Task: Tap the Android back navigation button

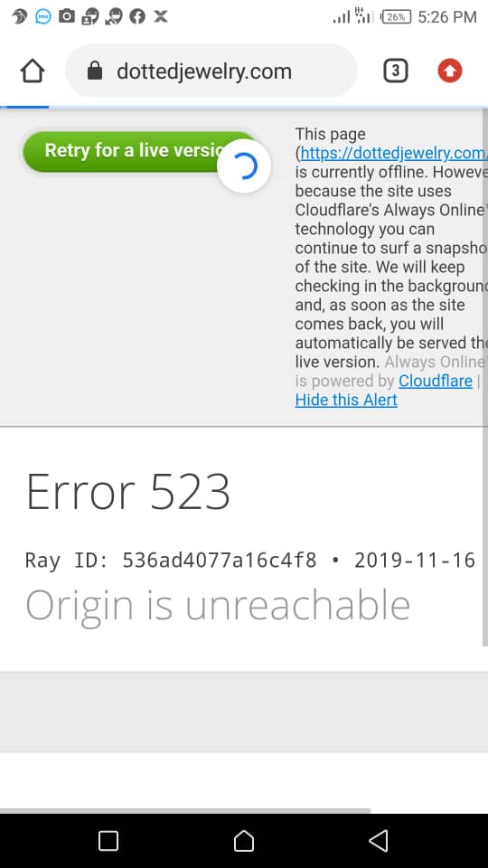Action: [379, 841]
